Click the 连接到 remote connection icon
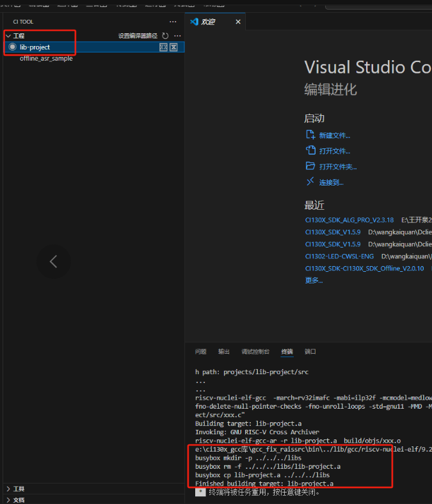Viewport: 432px width, 504px height. tap(310, 182)
